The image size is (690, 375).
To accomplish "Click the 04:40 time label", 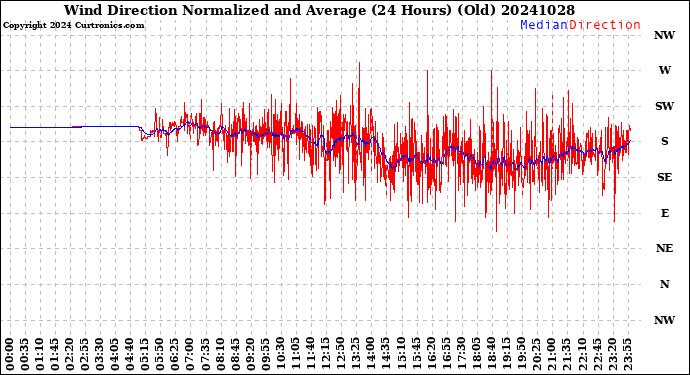I will [x=130, y=355].
